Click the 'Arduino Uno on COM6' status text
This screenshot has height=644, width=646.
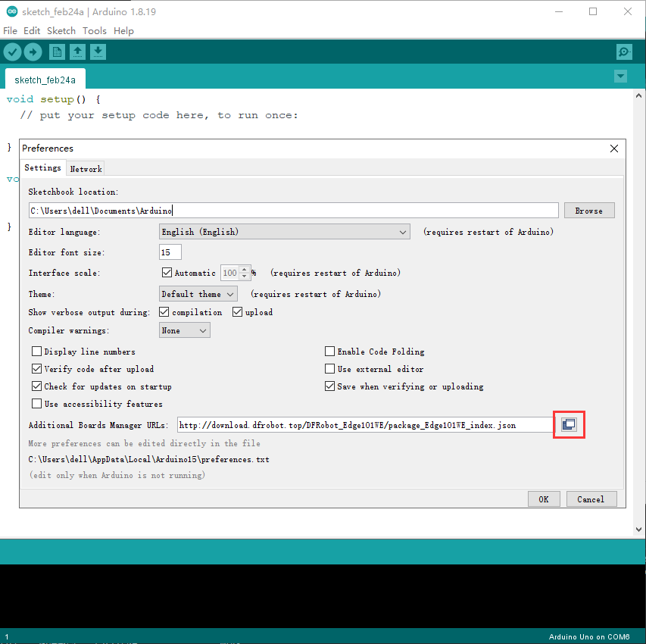589,637
